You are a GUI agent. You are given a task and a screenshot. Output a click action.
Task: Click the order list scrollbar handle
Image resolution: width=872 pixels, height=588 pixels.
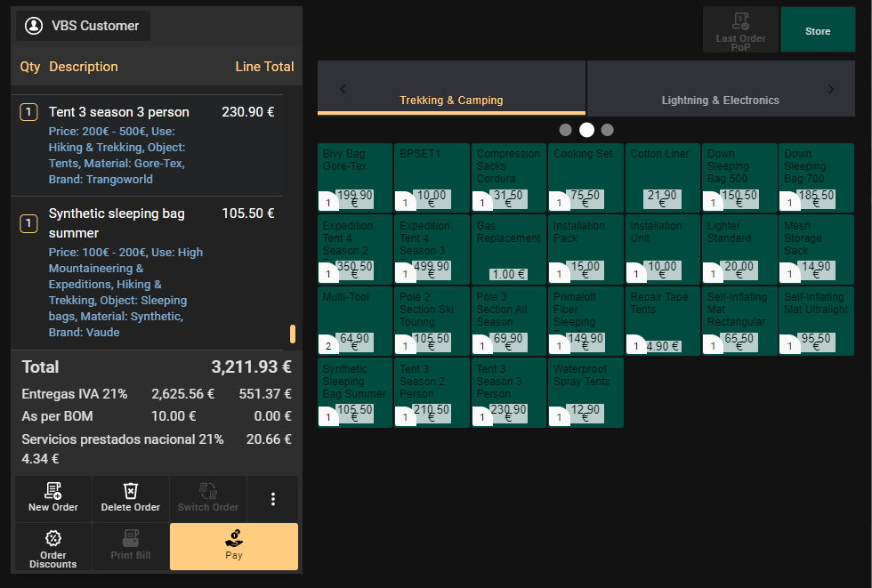293,334
